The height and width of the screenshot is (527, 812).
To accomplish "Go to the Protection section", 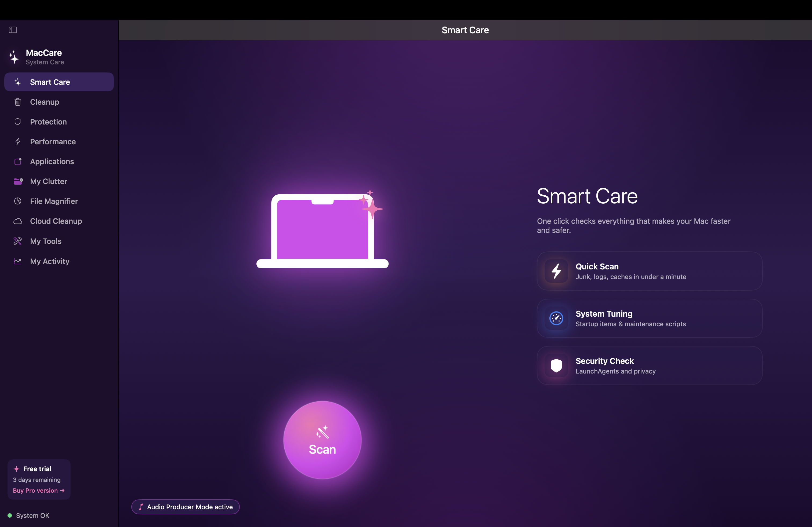I will tap(59, 122).
